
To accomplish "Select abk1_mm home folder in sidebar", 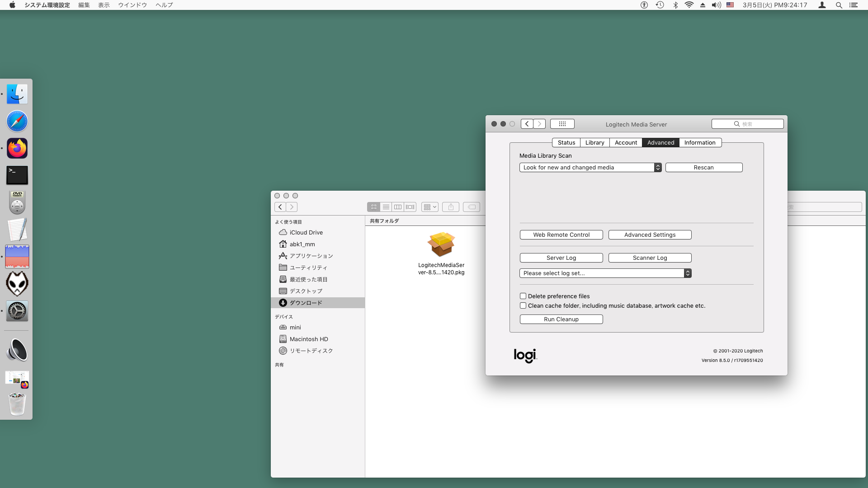I will pyautogui.click(x=318, y=244).
